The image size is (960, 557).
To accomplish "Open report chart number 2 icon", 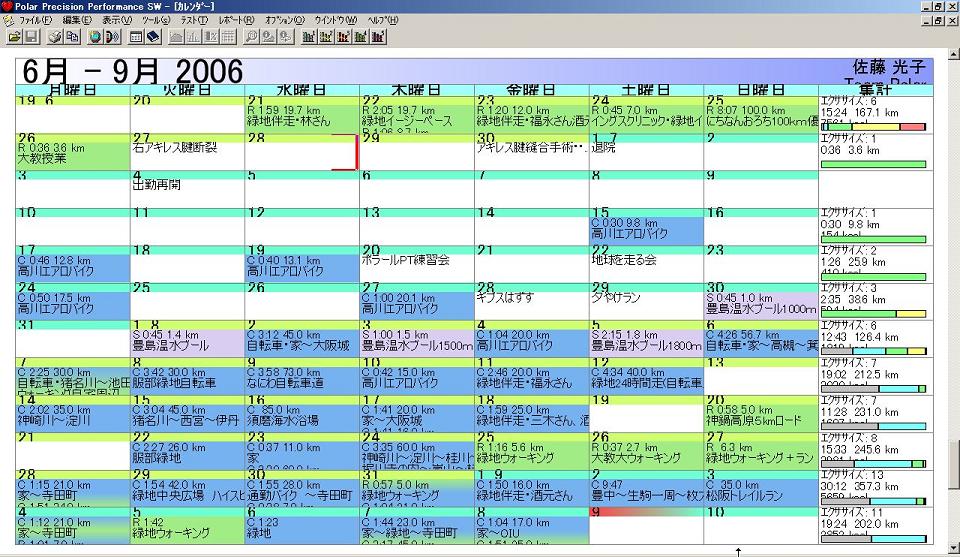I will (x=326, y=37).
